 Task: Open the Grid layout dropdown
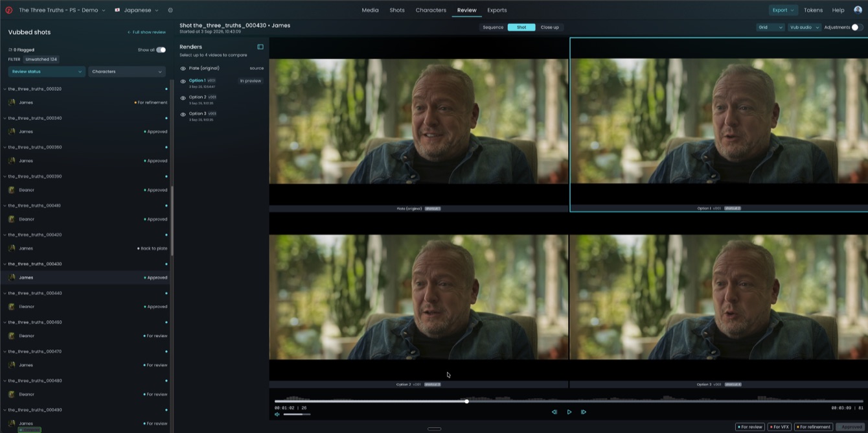770,27
